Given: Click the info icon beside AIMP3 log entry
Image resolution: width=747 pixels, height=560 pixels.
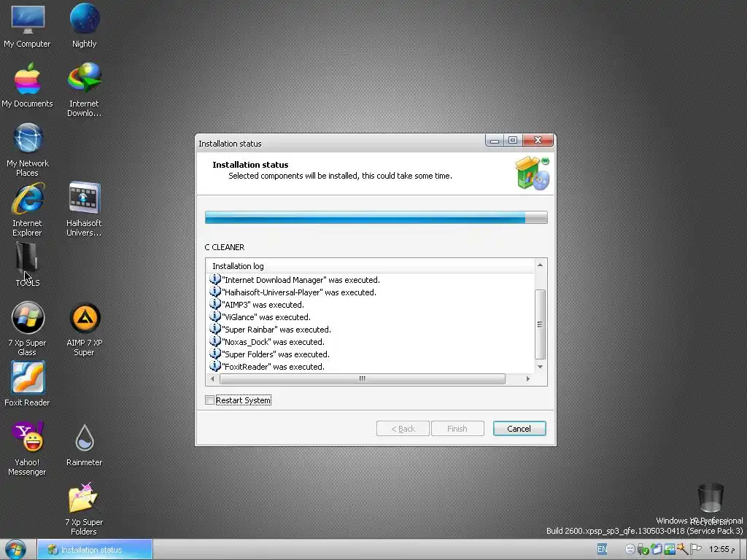Looking at the screenshot, I should [215, 304].
